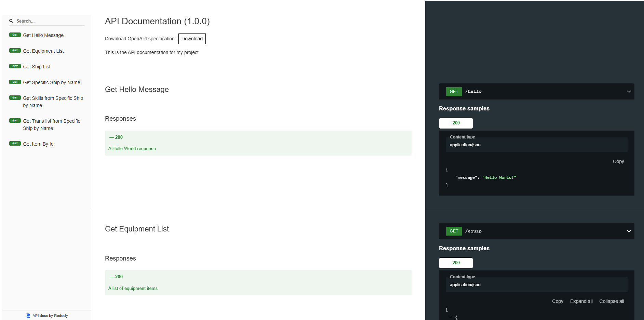Expand the /equip endpoint chevron

tap(629, 231)
